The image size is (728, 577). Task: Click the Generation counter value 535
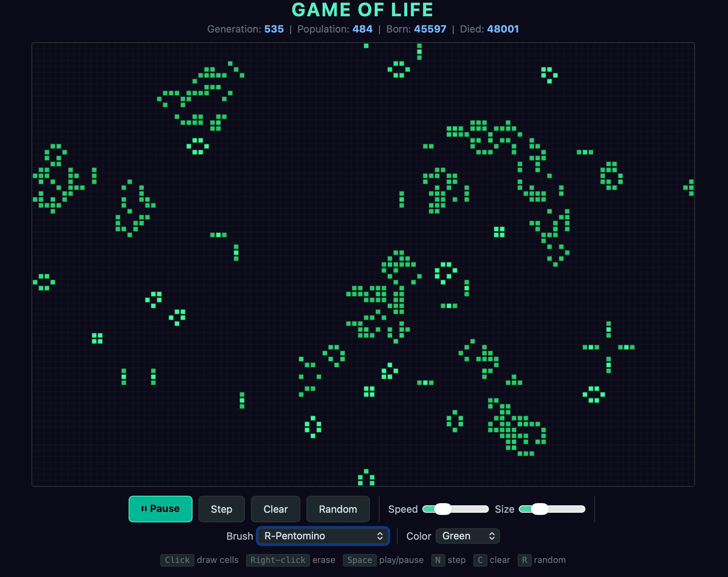click(x=274, y=29)
